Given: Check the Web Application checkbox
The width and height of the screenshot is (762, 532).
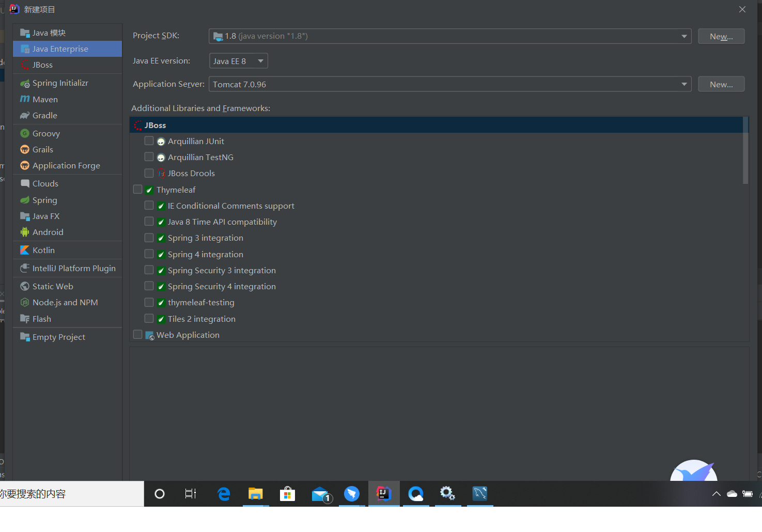Looking at the screenshot, I should click(138, 335).
